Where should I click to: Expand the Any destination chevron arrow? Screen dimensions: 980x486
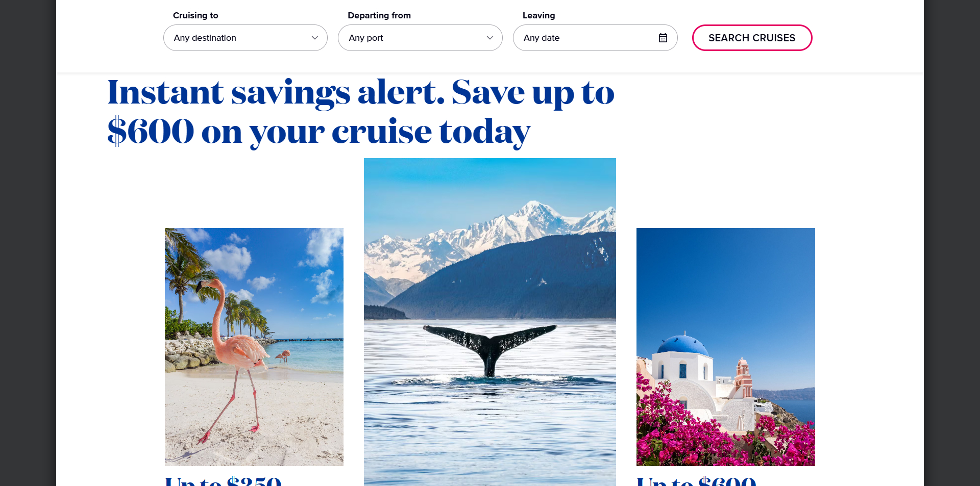pyautogui.click(x=315, y=38)
